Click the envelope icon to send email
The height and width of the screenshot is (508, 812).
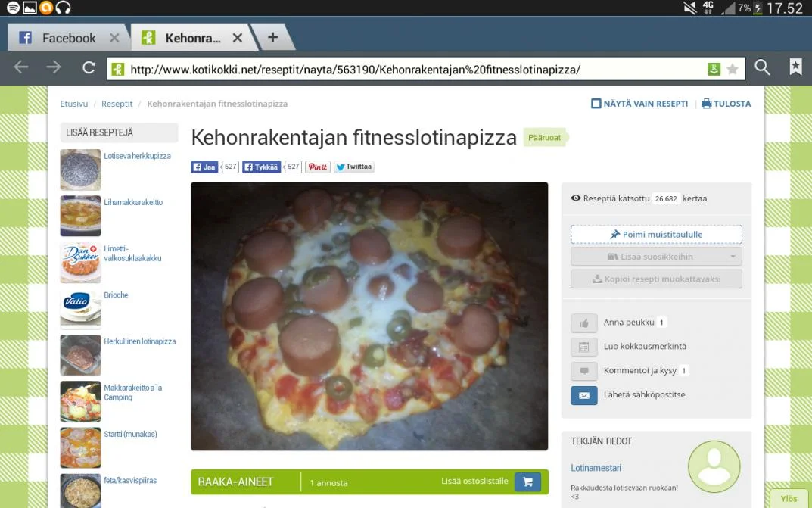click(583, 395)
